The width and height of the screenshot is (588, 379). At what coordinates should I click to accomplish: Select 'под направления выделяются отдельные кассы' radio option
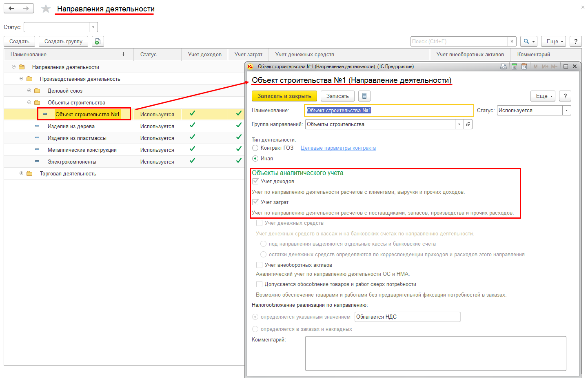click(x=263, y=244)
